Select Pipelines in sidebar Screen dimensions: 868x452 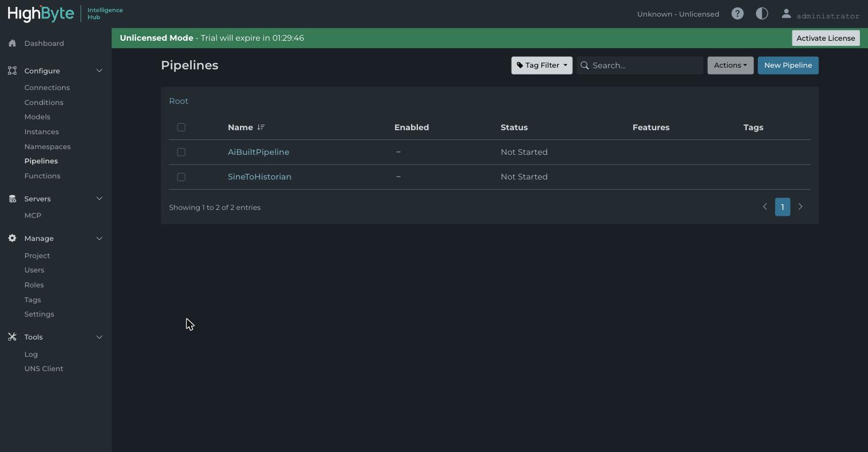41,161
